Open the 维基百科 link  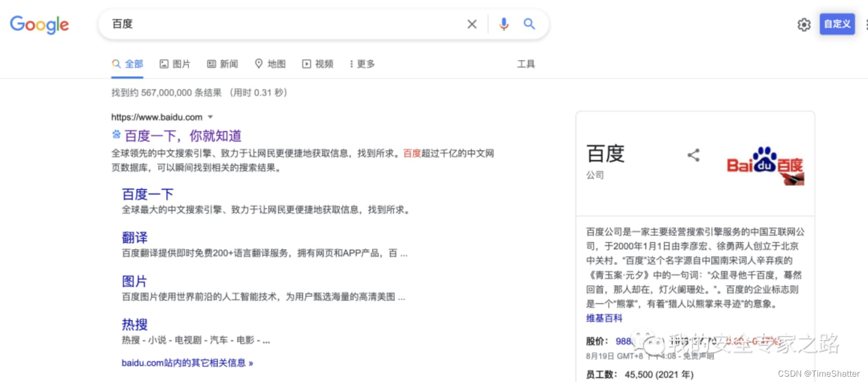click(604, 318)
